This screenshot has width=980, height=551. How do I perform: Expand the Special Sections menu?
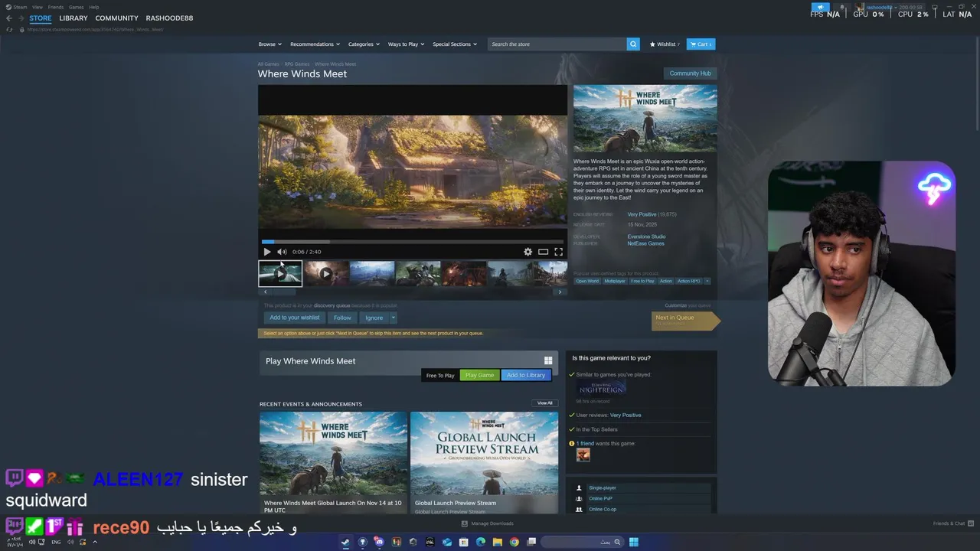(x=455, y=44)
